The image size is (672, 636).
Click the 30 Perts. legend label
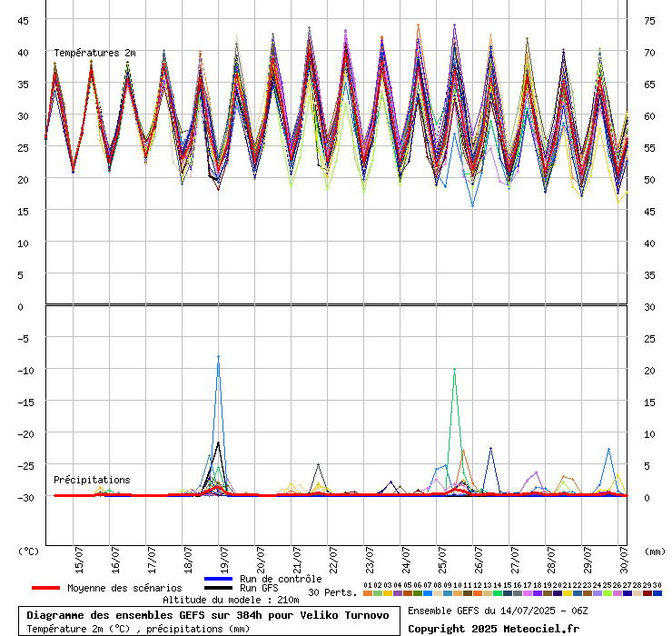pos(332,592)
